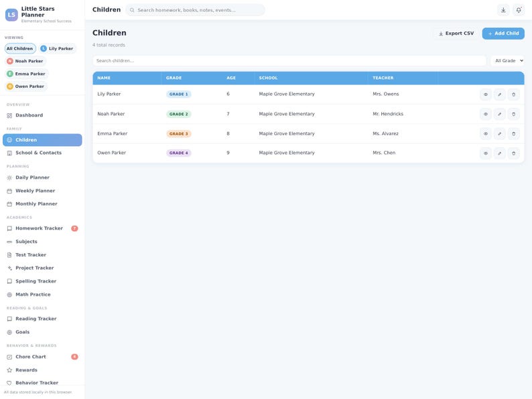Click the School & Contacts building icon
Viewport: 532px width, 399px height.
coord(9,153)
